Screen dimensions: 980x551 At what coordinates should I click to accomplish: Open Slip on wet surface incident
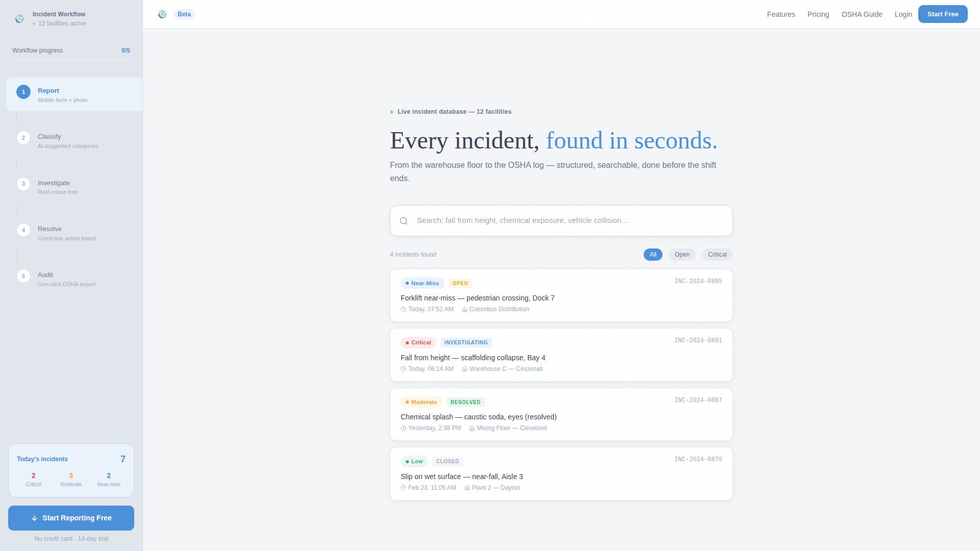[561, 474]
